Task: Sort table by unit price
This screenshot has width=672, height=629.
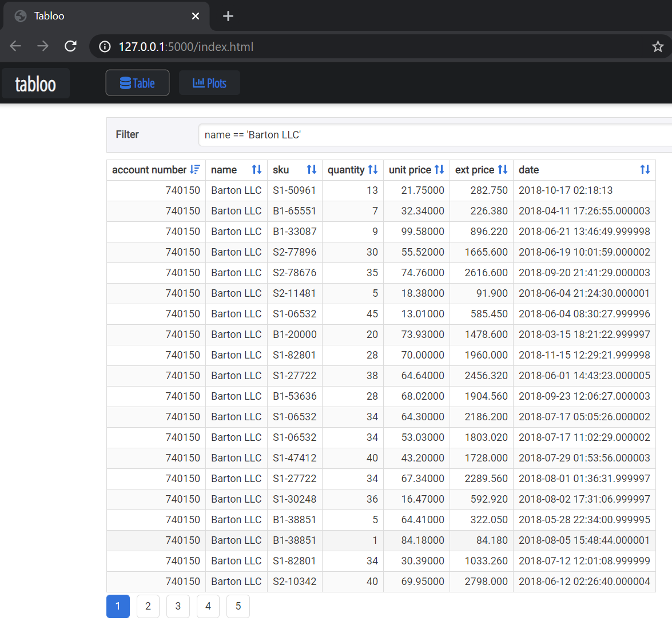Action: [x=439, y=170]
